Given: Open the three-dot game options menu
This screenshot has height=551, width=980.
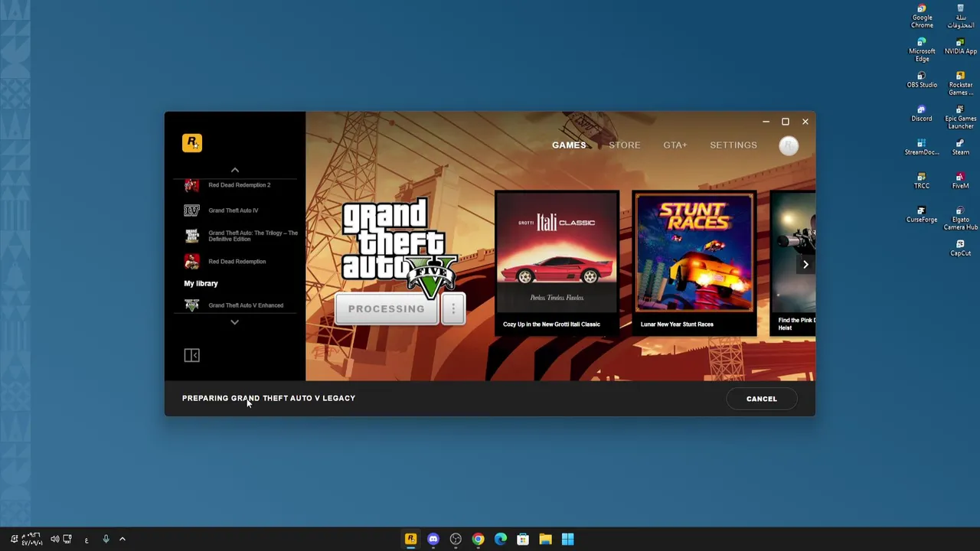Looking at the screenshot, I should (x=453, y=309).
